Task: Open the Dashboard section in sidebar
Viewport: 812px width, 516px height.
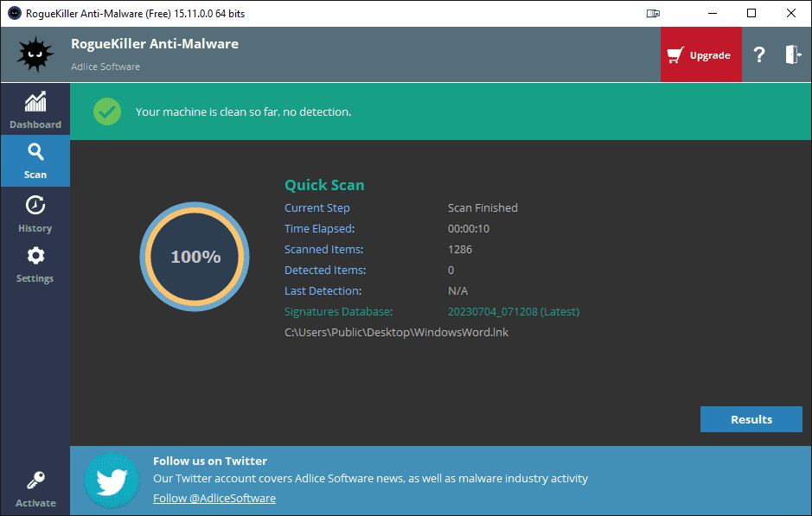Action: [35, 110]
